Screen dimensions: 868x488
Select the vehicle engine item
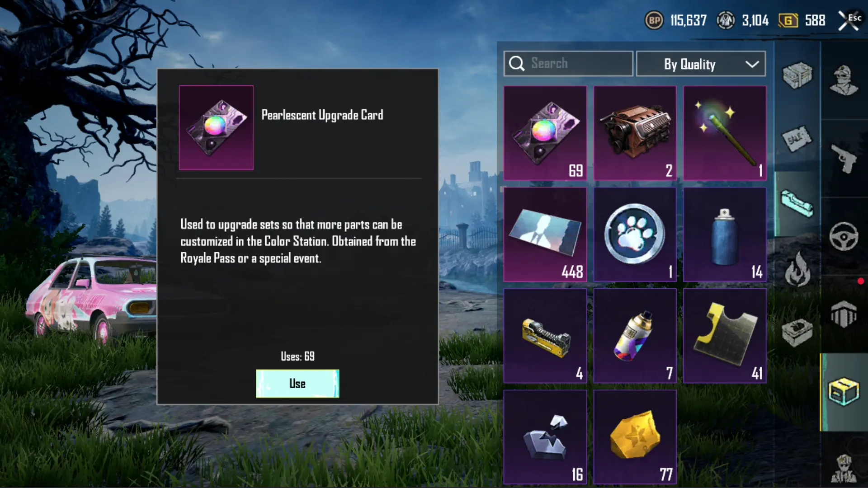[635, 133]
